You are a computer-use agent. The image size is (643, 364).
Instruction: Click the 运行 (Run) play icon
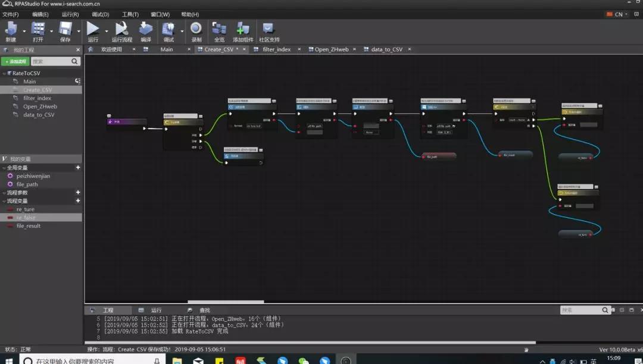pos(93,29)
